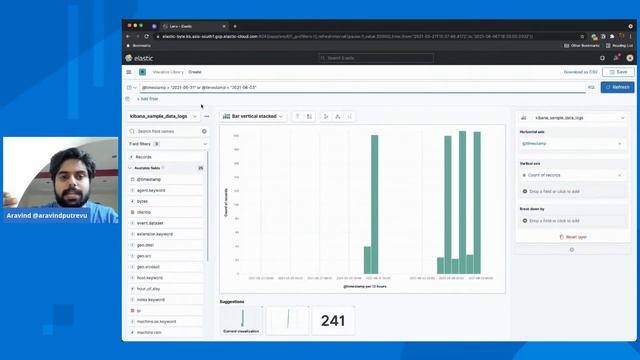Viewport: 640px width, 360px height.
Task: Open the newsfeed icon in Elastic header
Action: 616,58
